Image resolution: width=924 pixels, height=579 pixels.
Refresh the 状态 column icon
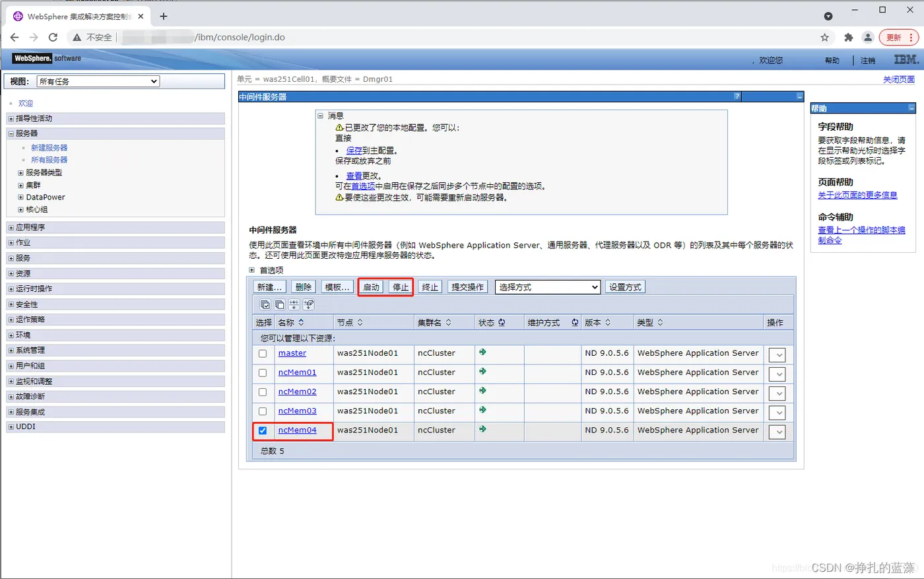point(502,322)
